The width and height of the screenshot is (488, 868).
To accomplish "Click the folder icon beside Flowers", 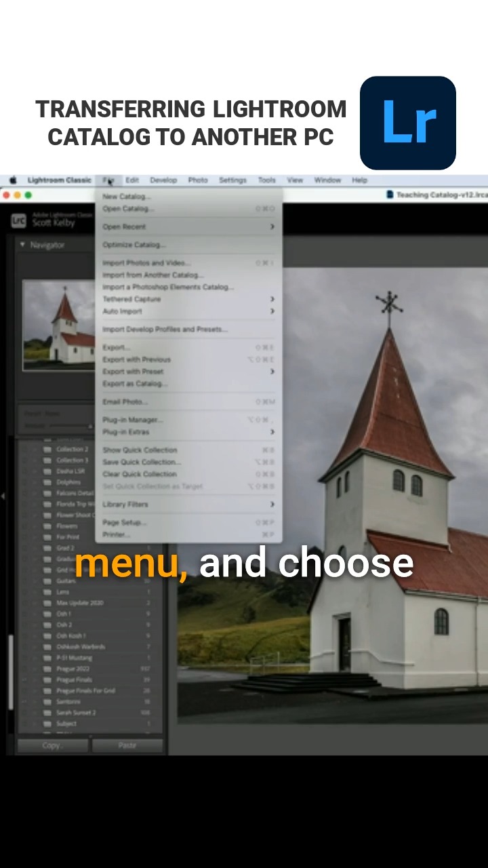I will 47,526.
